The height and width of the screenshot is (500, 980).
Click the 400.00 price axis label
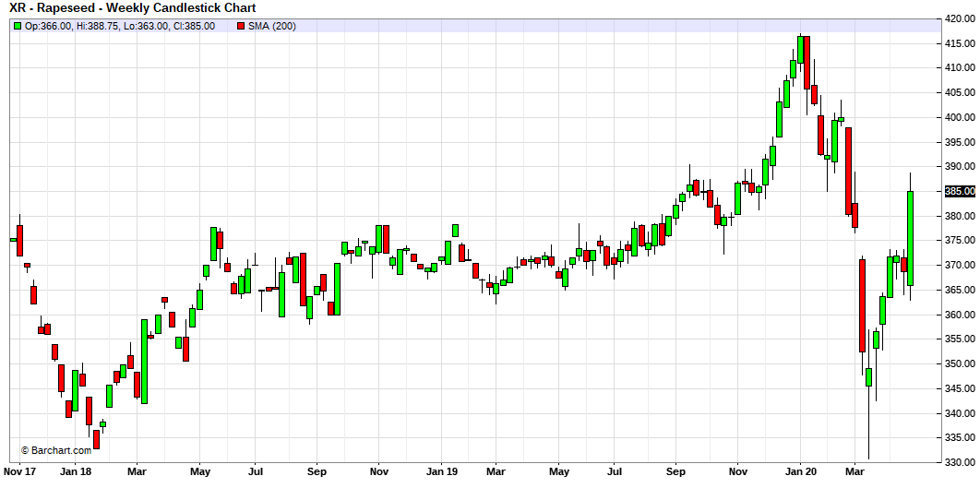959,117
